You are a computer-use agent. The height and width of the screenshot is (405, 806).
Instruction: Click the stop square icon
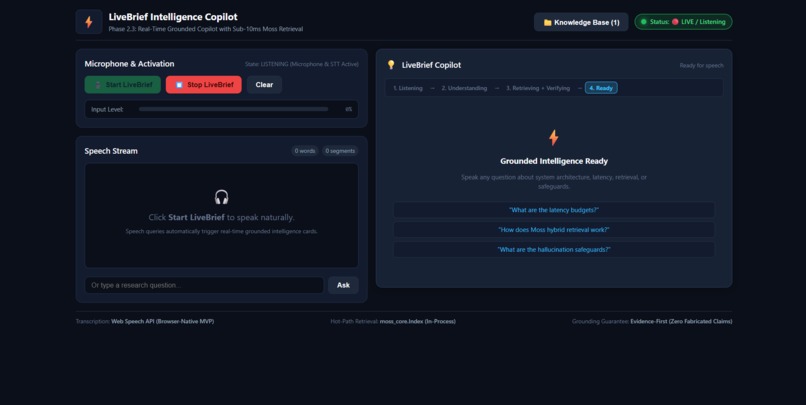(179, 85)
